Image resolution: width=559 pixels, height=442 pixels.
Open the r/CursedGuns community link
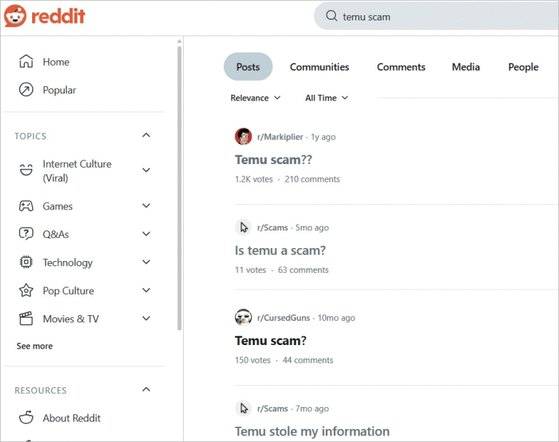(283, 318)
